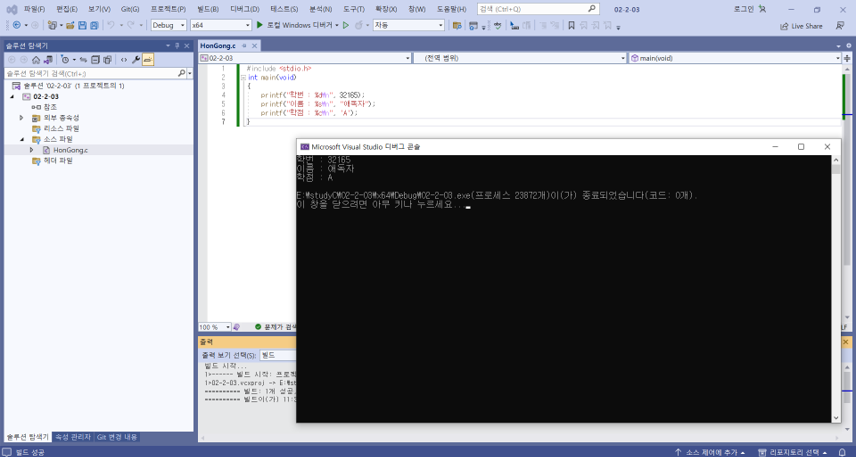Click the feedback icon right of Live Share
Image resolution: width=856 pixels, height=457 pixels.
pyautogui.click(x=840, y=26)
